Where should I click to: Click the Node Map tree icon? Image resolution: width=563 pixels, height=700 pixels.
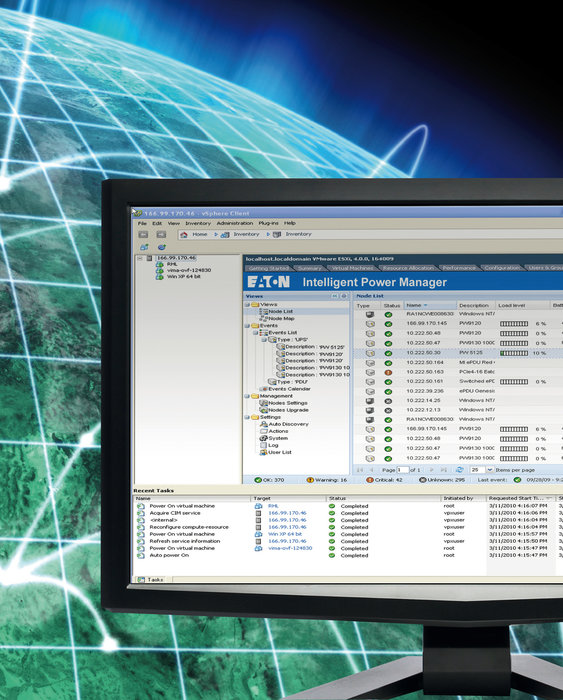point(263,318)
